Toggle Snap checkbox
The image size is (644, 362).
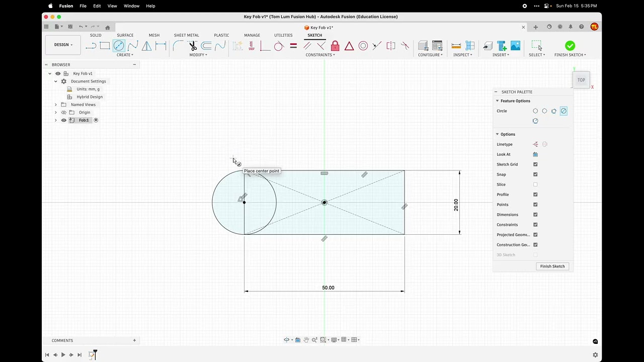(535, 174)
